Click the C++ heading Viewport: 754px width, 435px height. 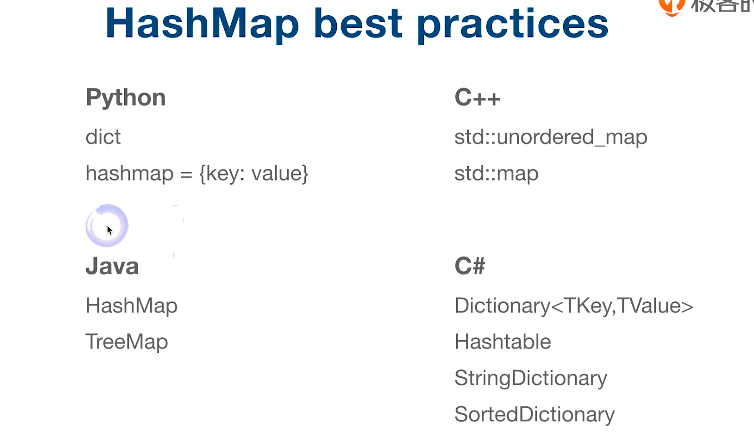(478, 98)
